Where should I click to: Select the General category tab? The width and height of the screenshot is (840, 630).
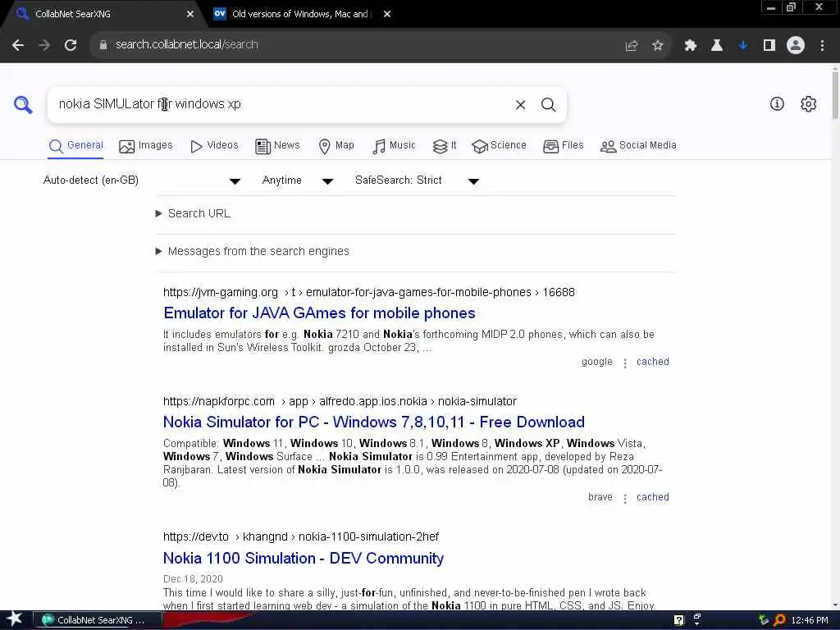[75, 146]
